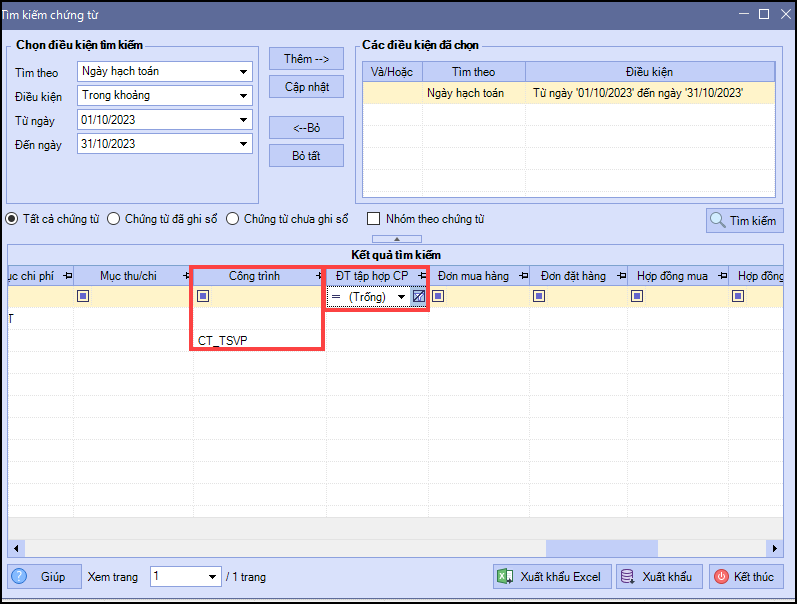The image size is (797, 604).
Task: Collapse the search panel using the arrow
Action: pyautogui.click(x=397, y=239)
